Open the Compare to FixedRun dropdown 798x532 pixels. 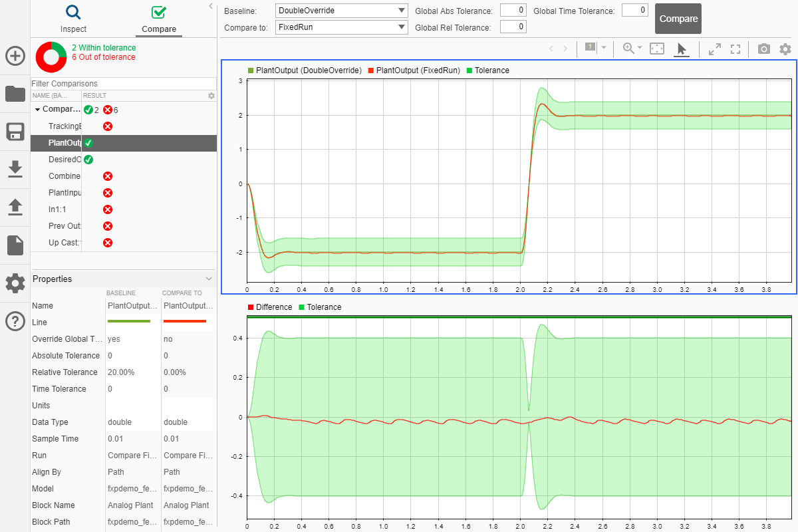pyautogui.click(x=342, y=27)
